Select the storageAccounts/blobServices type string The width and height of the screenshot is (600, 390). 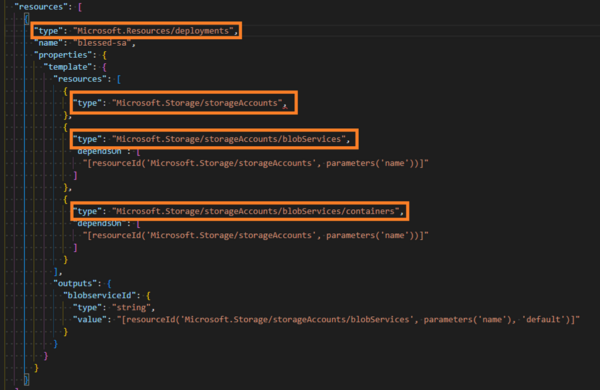tap(228, 139)
